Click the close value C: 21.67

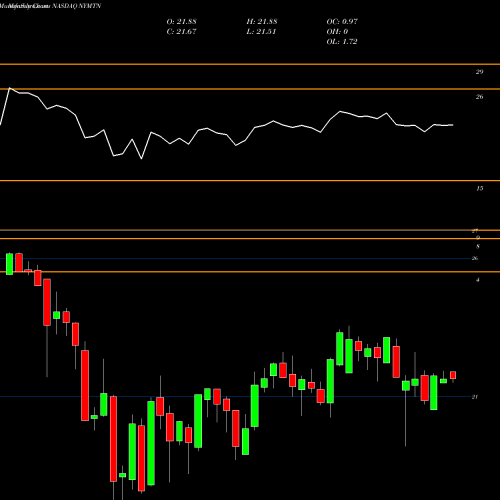(181, 32)
